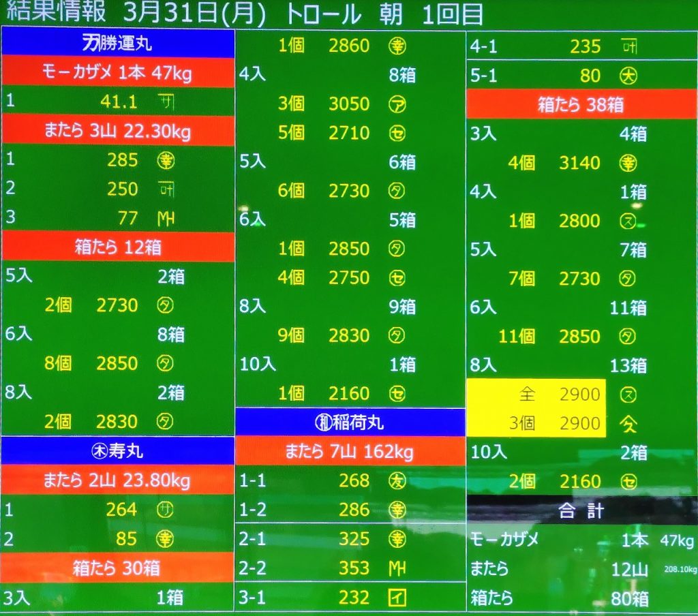
Task: Select the circled ス mark beside 2800
Action: click(x=628, y=221)
